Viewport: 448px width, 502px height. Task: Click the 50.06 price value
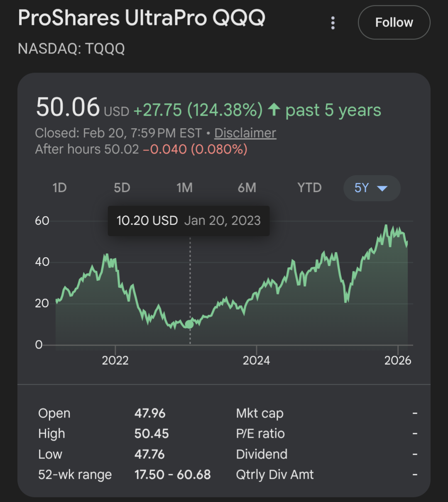[68, 107]
